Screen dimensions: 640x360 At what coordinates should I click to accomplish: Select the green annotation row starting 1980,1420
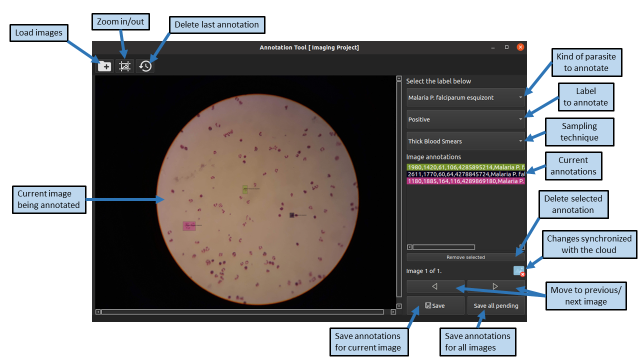click(465, 167)
